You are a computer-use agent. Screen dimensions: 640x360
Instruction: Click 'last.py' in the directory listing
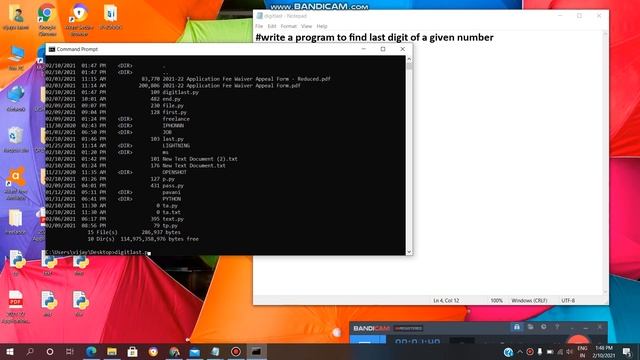[173, 139]
